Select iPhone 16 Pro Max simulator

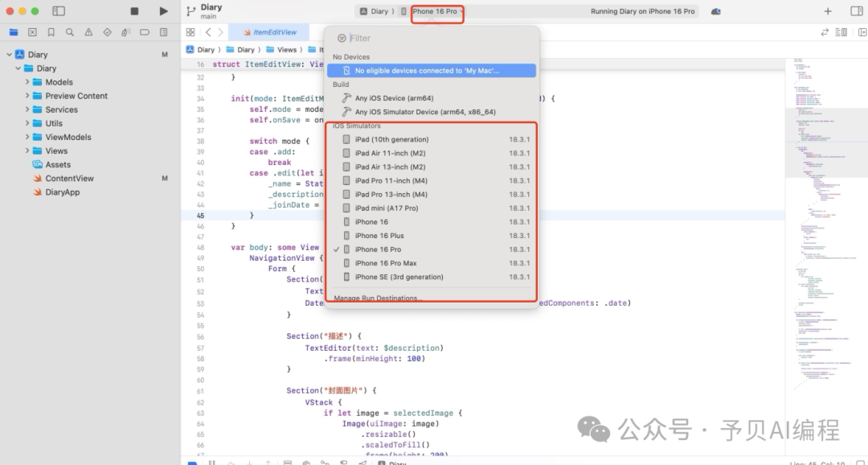(x=432, y=263)
